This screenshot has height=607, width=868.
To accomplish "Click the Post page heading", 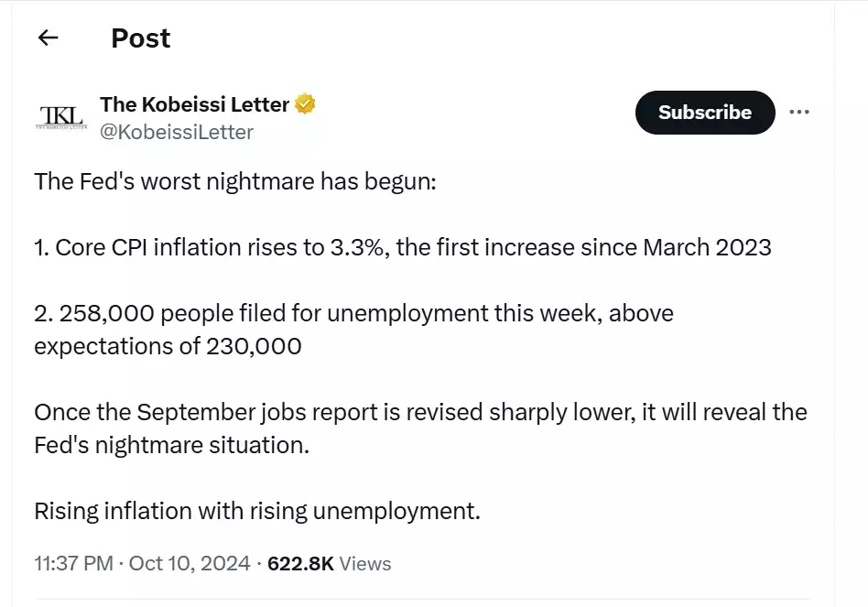I will coord(140,38).
